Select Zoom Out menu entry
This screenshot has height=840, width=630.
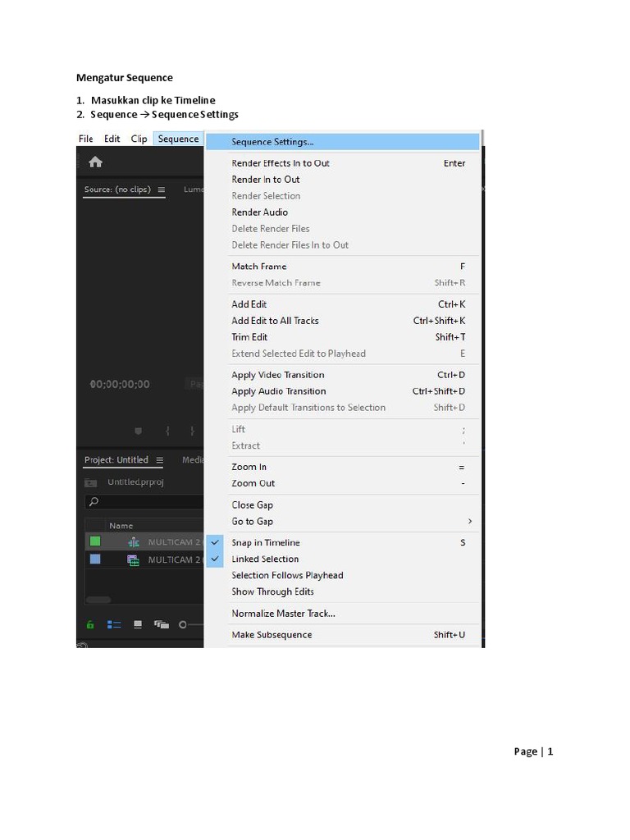pyautogui.click(x=343, y=483)
